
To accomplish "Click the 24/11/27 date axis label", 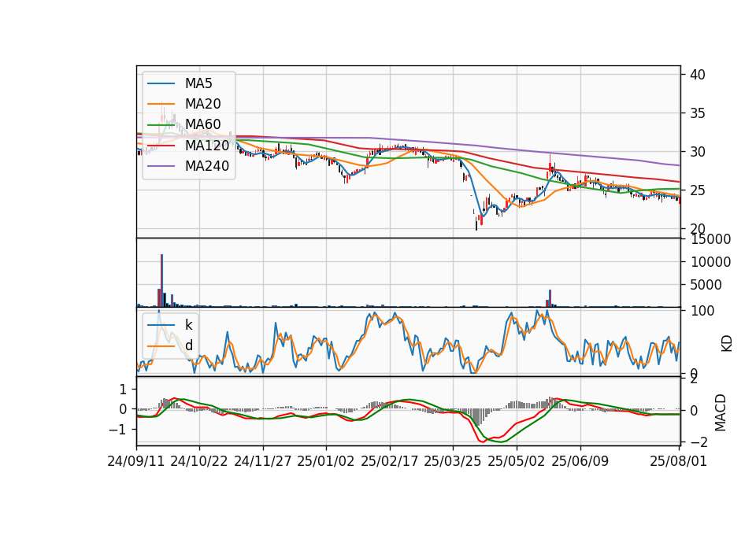I will click(x=263, y=461).
